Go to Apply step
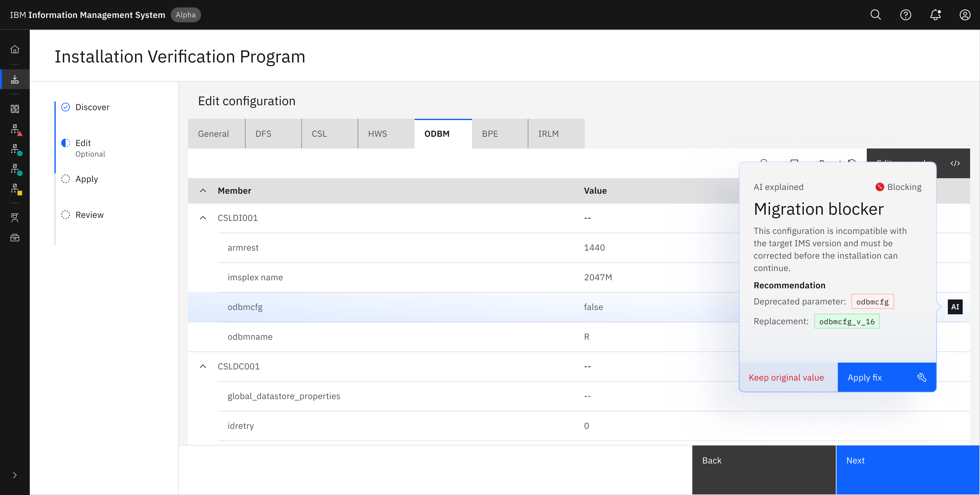Viewport: 980px width, 495px height. pyautogui.click(x=87, y=179)
